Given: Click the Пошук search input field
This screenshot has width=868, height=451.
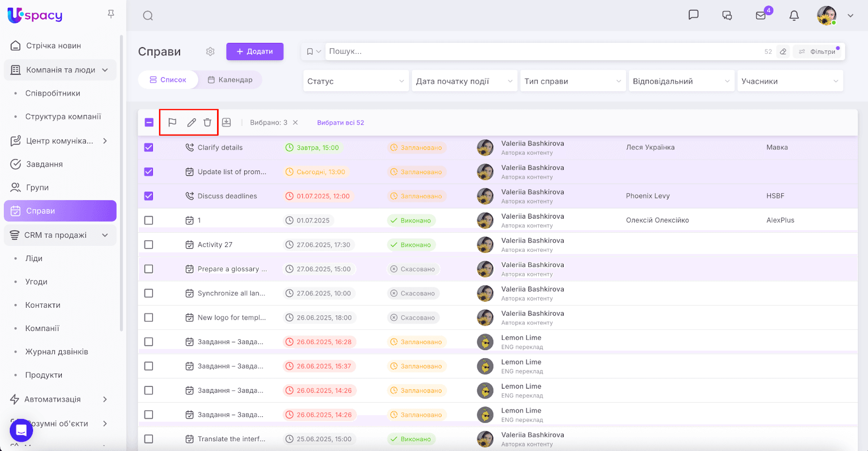Looking at the screenshot, I should point(542,52).
